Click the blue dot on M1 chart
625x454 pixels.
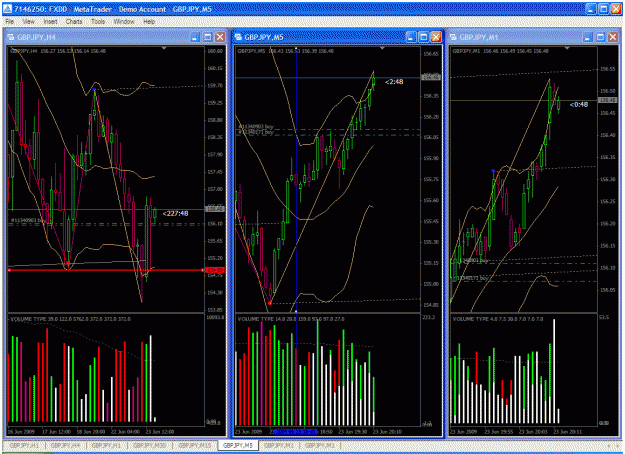click(493, 171)
